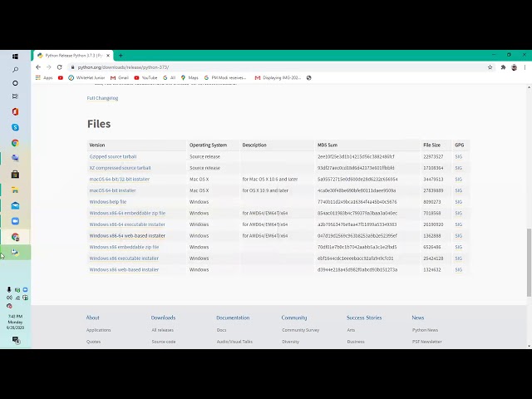Open the PM Modi receives bookmark

[x=225, y=77]
